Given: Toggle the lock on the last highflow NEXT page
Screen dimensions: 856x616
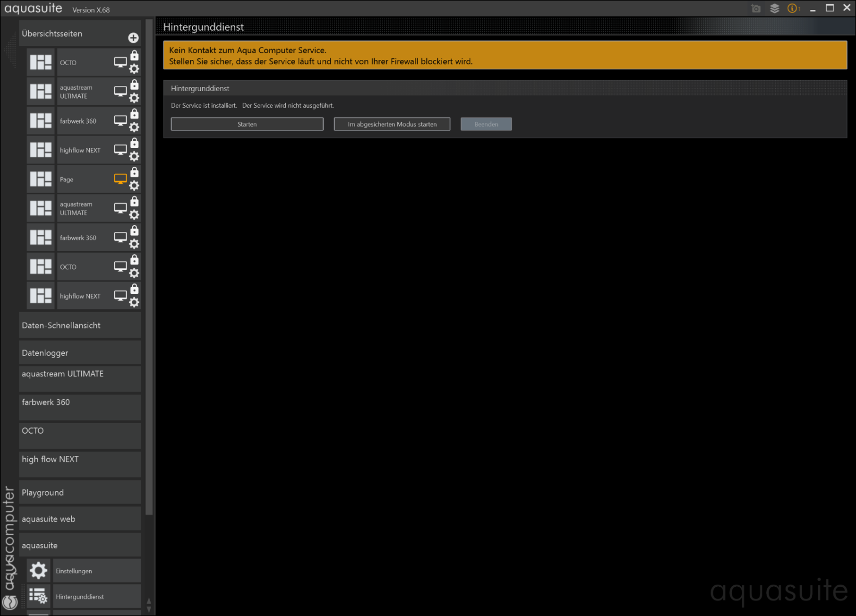Looking at the screenshot, I should 134,289.
